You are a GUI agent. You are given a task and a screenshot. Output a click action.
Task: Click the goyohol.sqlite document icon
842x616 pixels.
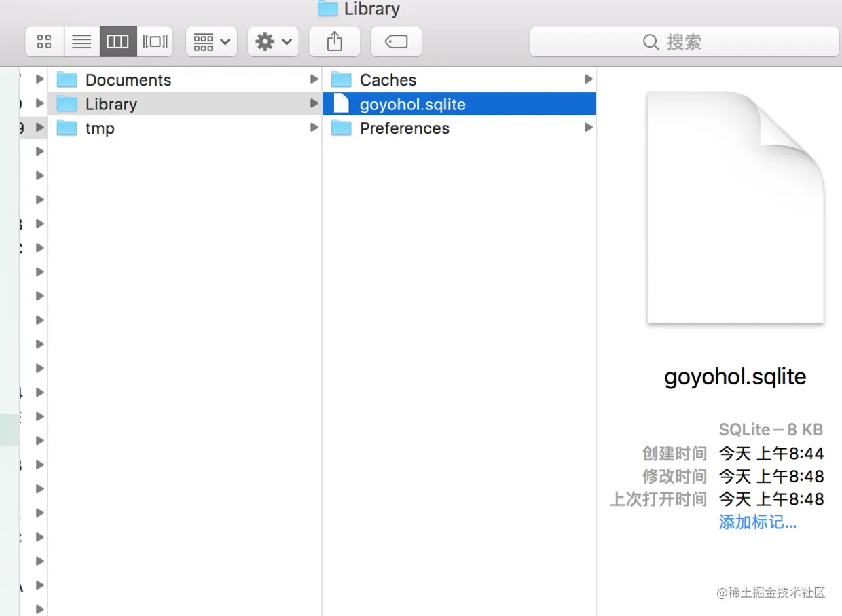pyautogui.click(x=342, y=104)
